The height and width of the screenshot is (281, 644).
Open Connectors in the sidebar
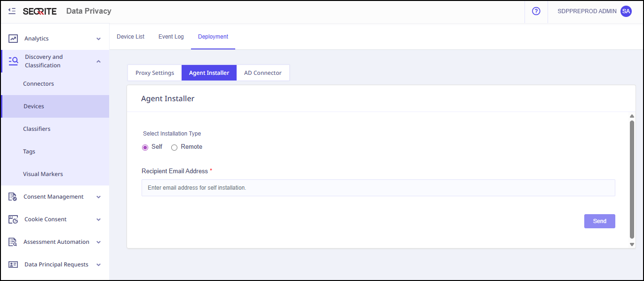[x=39, y=84]
